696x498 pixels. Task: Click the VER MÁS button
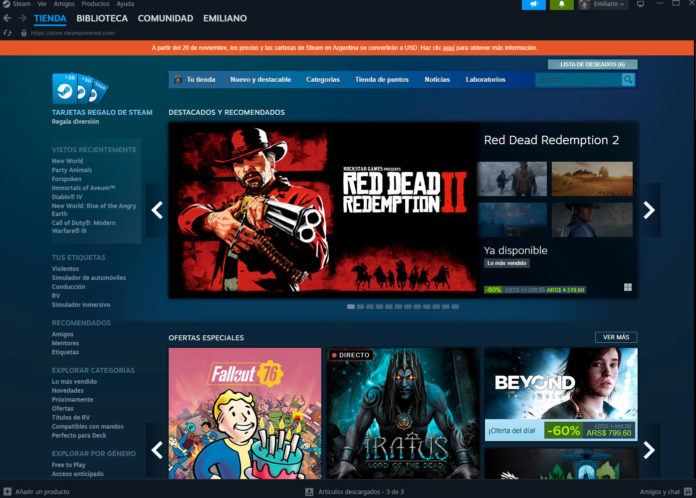[x=616, y=337]
